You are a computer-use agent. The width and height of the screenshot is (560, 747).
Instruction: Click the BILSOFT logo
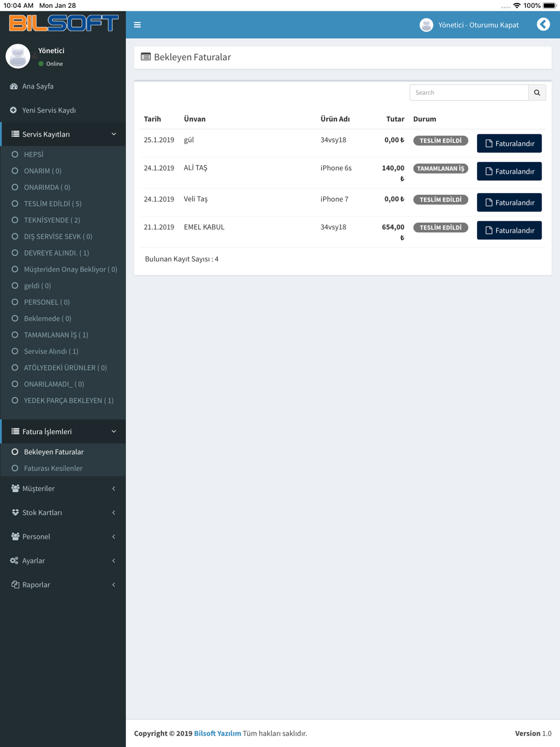[x=63, y=23]
